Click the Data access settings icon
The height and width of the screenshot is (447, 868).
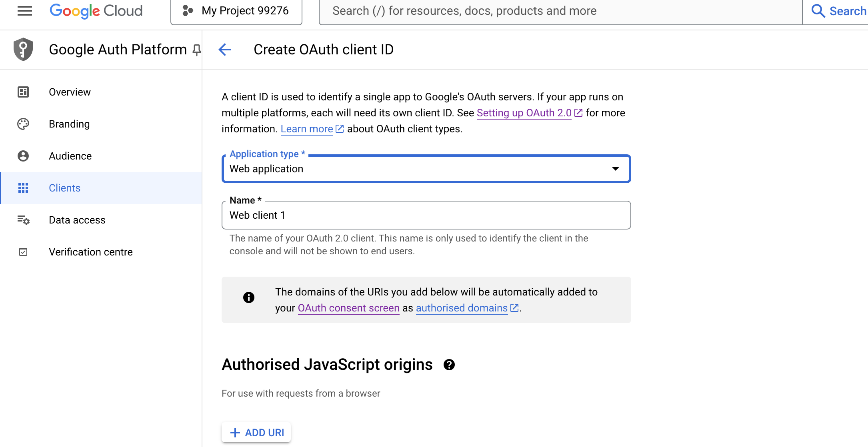pyautogui.click(x=23, y=220)
